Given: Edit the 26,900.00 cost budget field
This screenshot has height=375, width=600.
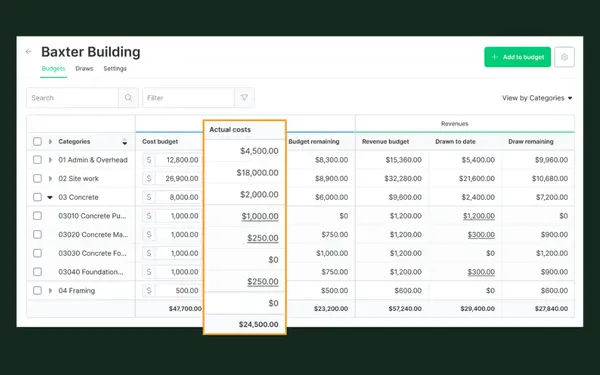Looking at the screenshot, I should [178, 179].
